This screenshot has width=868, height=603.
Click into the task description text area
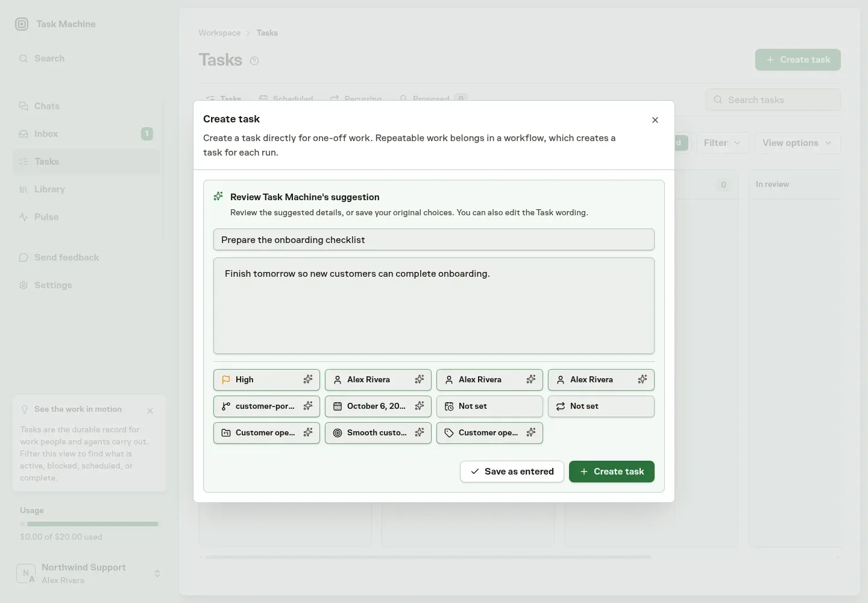point(434,306)
